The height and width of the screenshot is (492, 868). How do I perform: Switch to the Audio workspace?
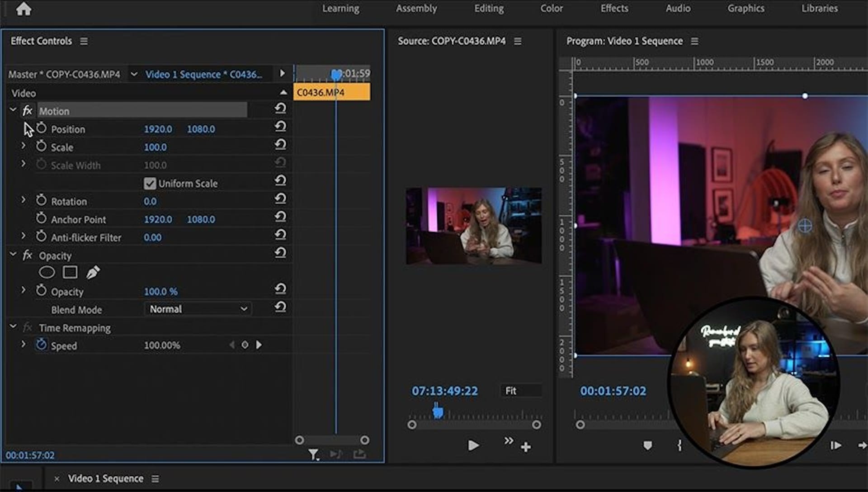point(678,8)
